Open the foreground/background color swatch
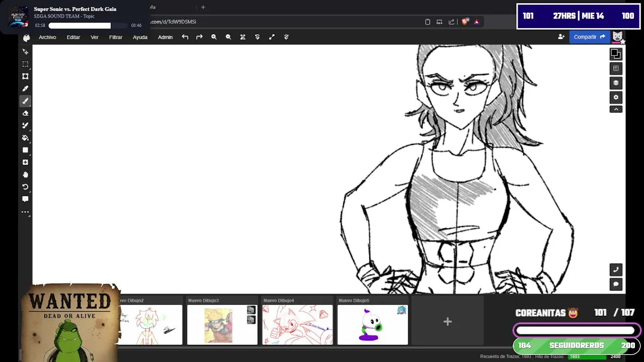 616,54
